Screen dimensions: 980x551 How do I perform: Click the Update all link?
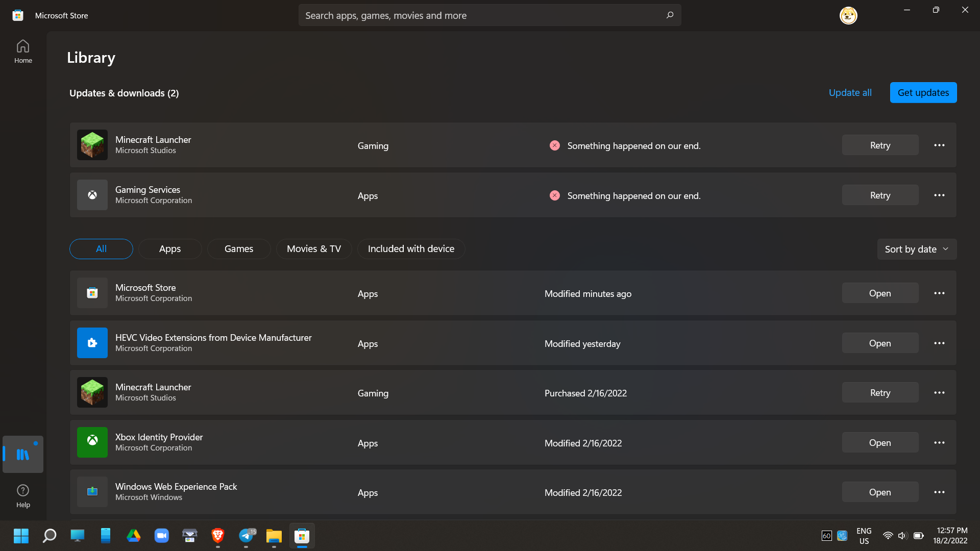[x=850, y=92]
